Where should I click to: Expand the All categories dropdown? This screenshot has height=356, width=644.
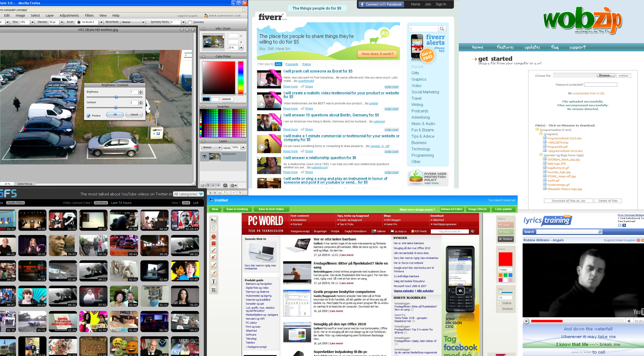pos(189,194)
